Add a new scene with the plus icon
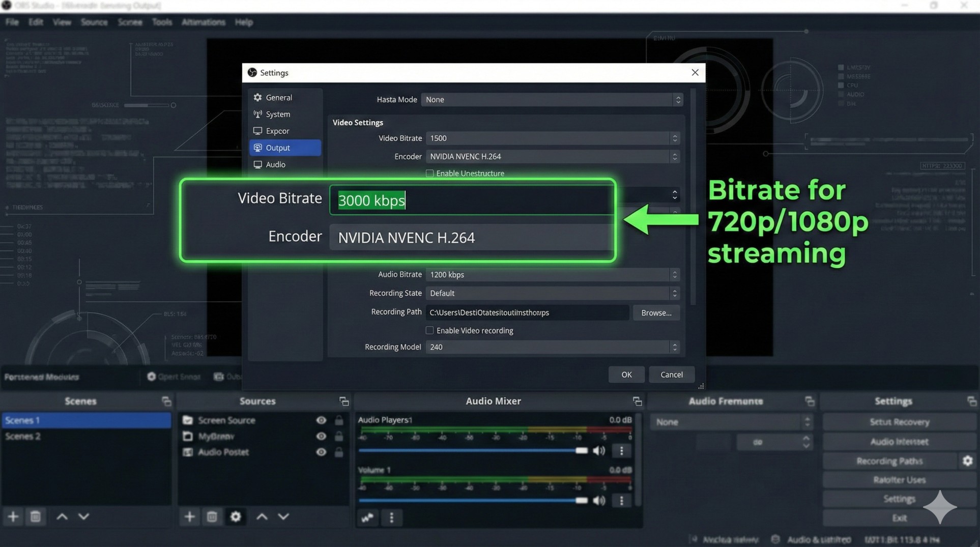This screenshot has height=547, width=980. coord(13,516)
